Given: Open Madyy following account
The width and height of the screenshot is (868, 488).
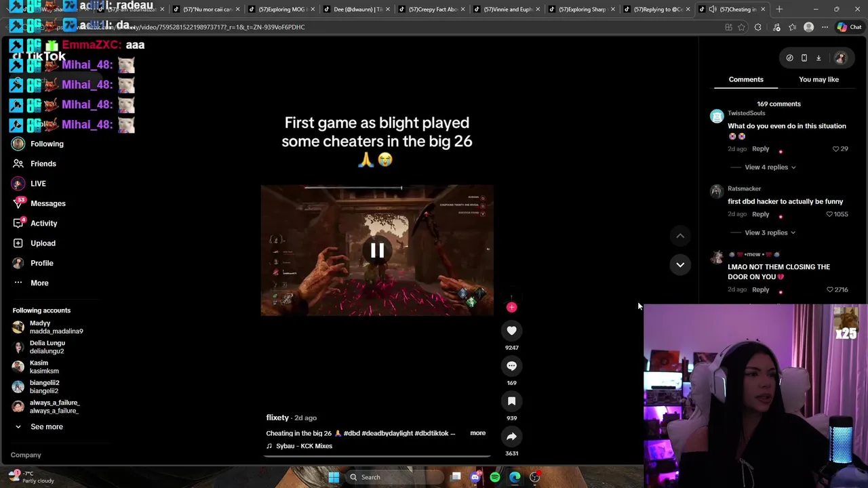Looking at the screenshot, I should (47, 327).
